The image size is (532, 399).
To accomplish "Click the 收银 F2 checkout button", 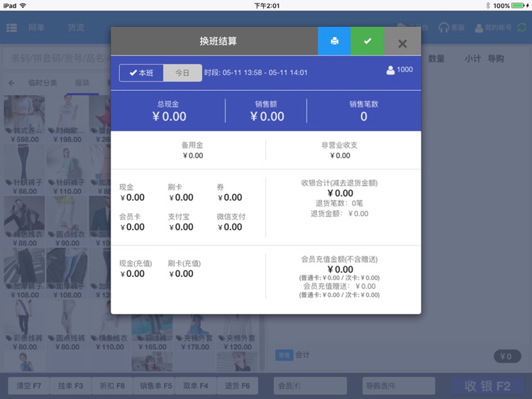I will 487,386.
